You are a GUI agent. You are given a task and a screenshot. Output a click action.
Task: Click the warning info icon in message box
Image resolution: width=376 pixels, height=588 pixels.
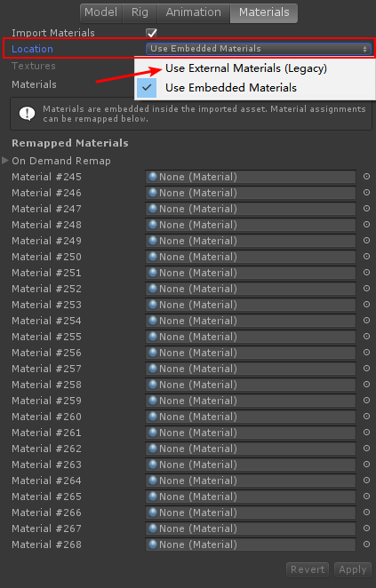tap(27, 114)
